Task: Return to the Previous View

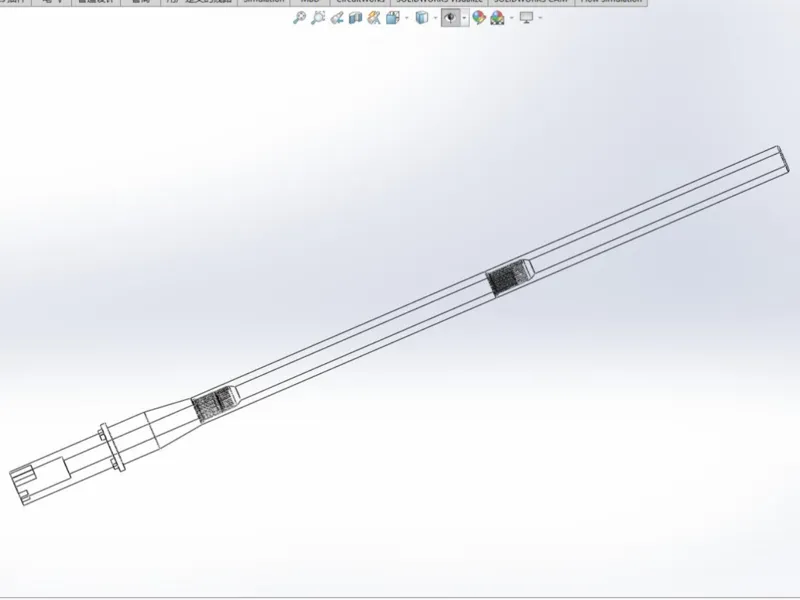Action: 337,18
